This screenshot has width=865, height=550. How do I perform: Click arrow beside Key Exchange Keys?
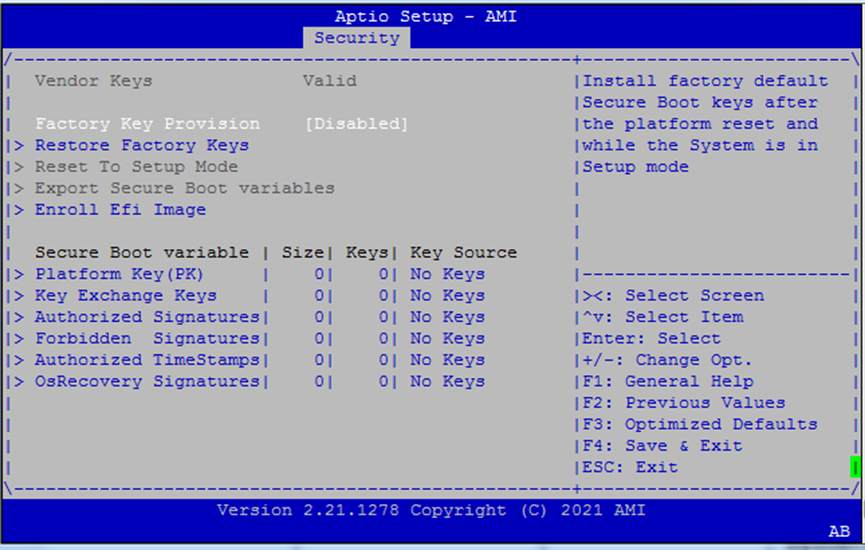point(19,296)
